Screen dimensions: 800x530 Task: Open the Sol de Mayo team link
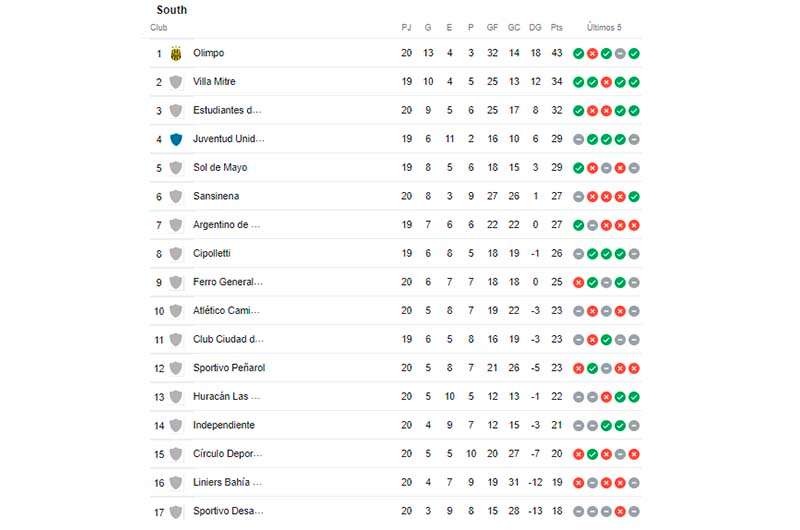(x=220, y=168)
